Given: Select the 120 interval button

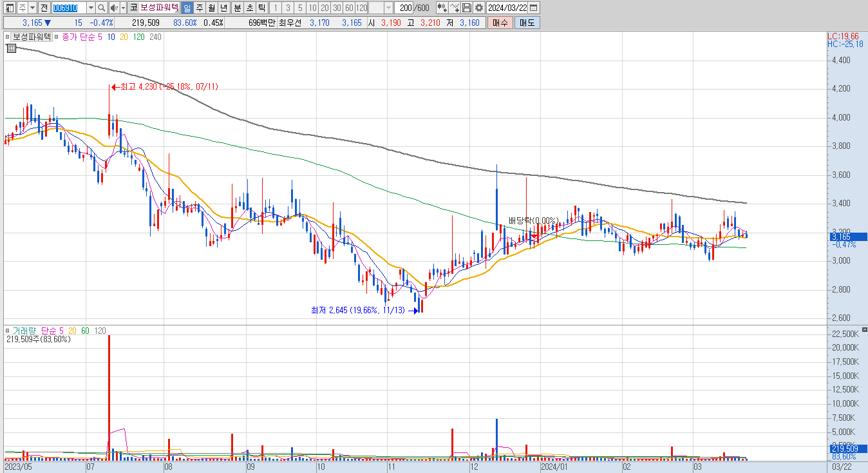Looking at the screenshot, I should coord(361,8).
